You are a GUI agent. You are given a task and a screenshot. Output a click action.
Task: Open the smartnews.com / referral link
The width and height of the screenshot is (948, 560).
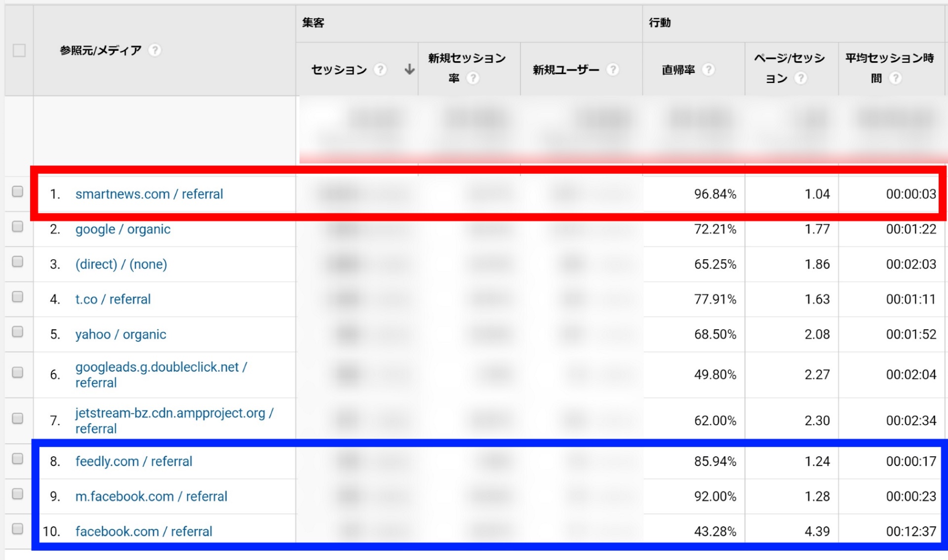149,194
